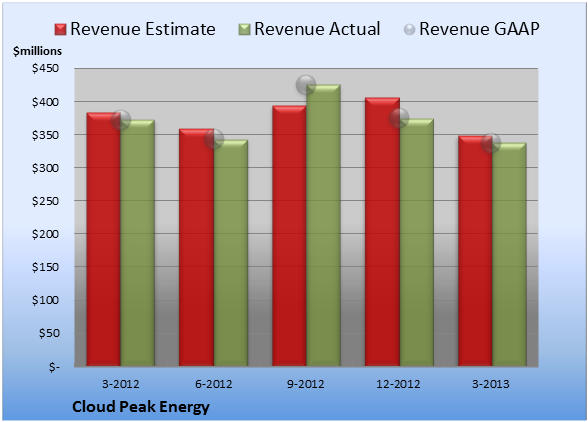Select the green actual bar for 3-2012
Image resolution: width=588 pixels, height=422 pixels.
coord(138,243)
